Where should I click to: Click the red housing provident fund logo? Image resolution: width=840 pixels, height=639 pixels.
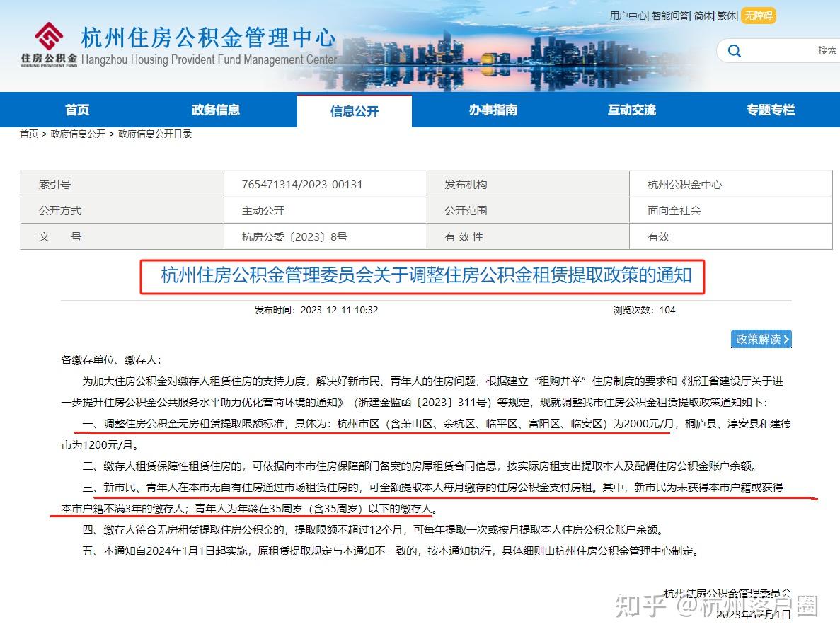(x=49, y=44)
